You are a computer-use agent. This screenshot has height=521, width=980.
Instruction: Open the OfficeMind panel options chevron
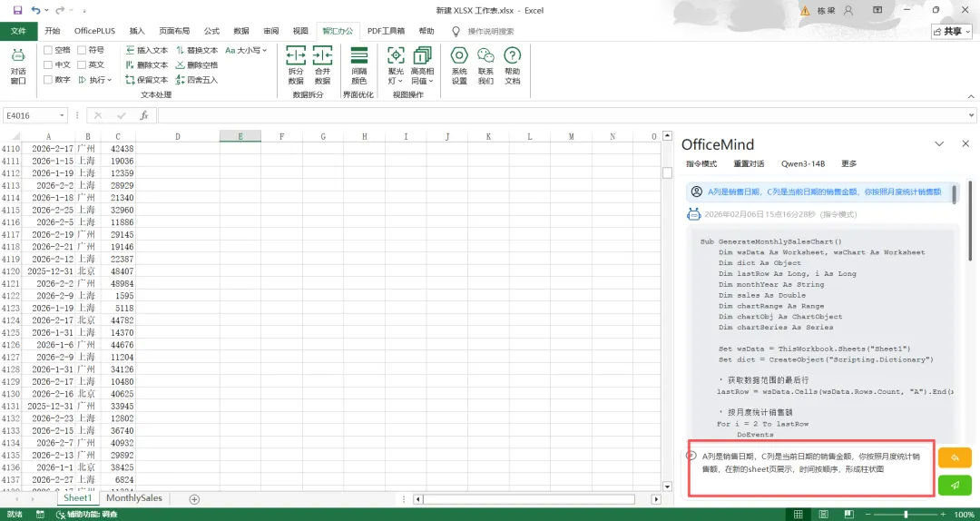(x=939, y=143)
